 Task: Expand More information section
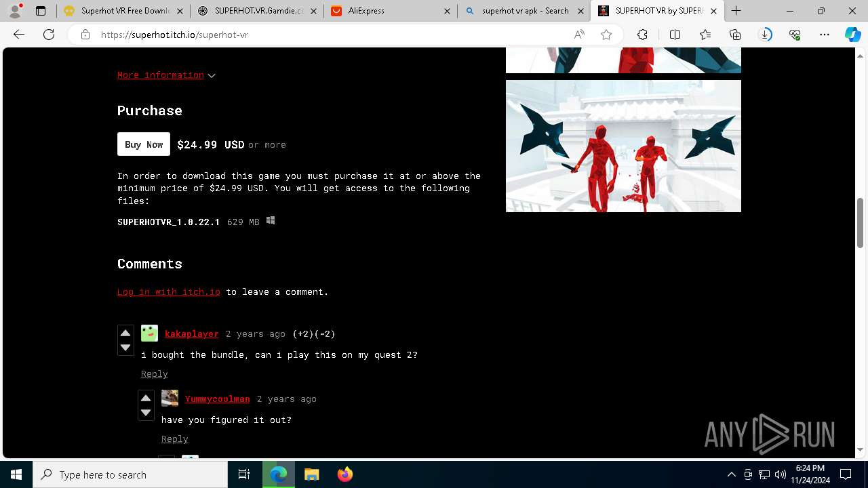pos(166,75)
